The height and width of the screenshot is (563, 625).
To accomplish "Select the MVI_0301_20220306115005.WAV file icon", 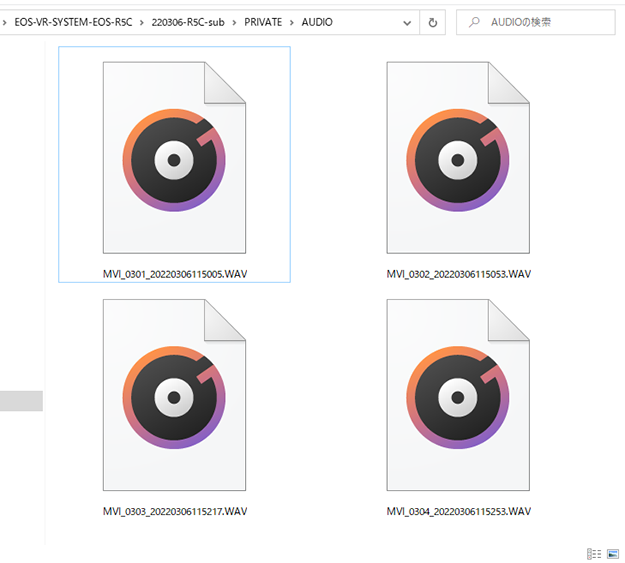I will (174, 158).
